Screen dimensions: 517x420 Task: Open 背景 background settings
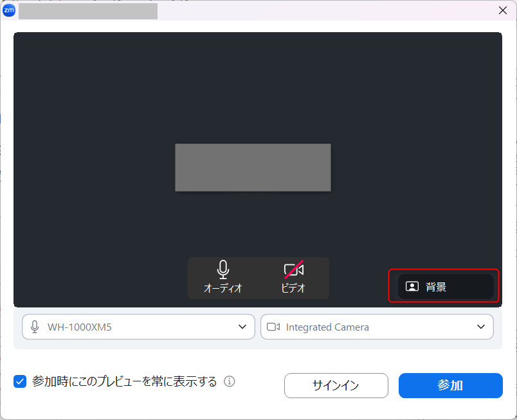(x=446, y=287)
